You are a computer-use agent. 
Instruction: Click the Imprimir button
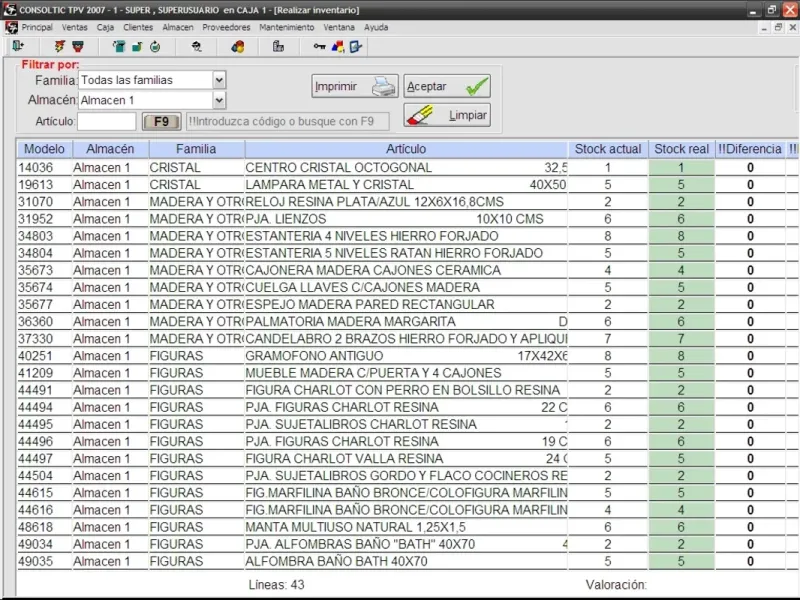click(x=355, y=86)
